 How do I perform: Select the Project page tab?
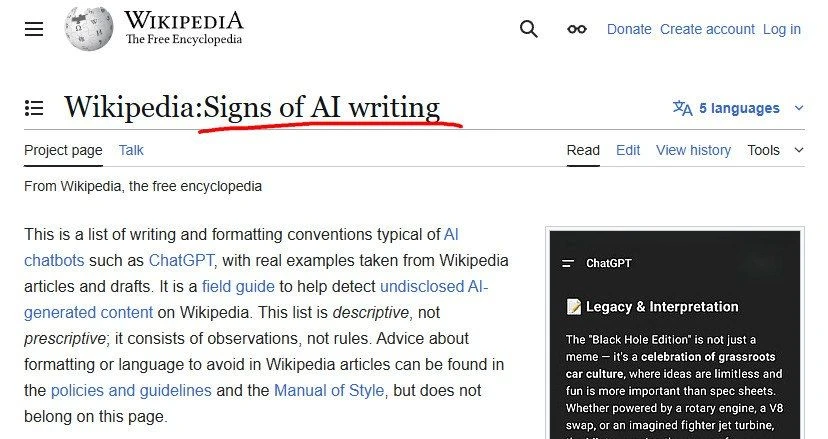click(x=63, y=150)
